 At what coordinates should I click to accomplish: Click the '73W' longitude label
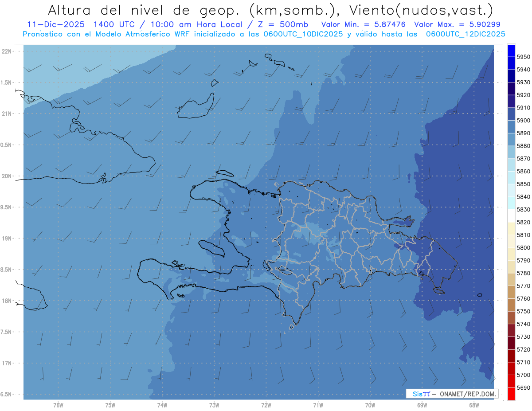pyautogui.click(x=214, y=405)
